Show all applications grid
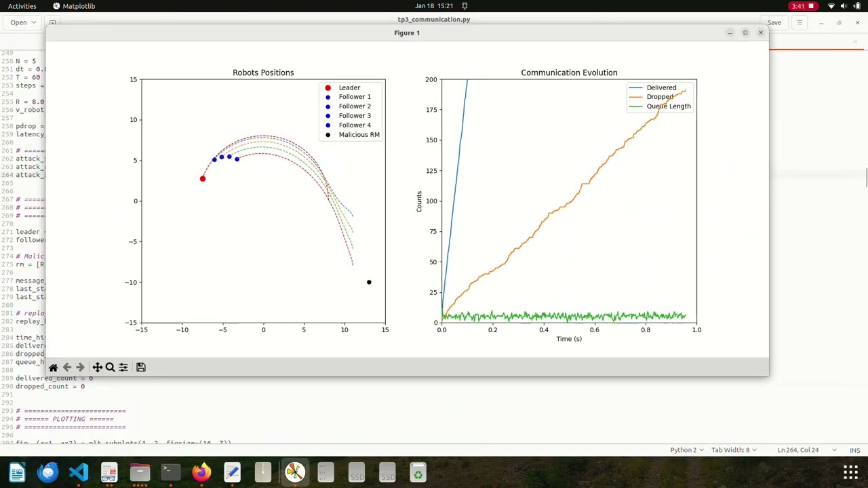Image resolution: width=868 pixels, height=488 pixels. pos(850,472)
